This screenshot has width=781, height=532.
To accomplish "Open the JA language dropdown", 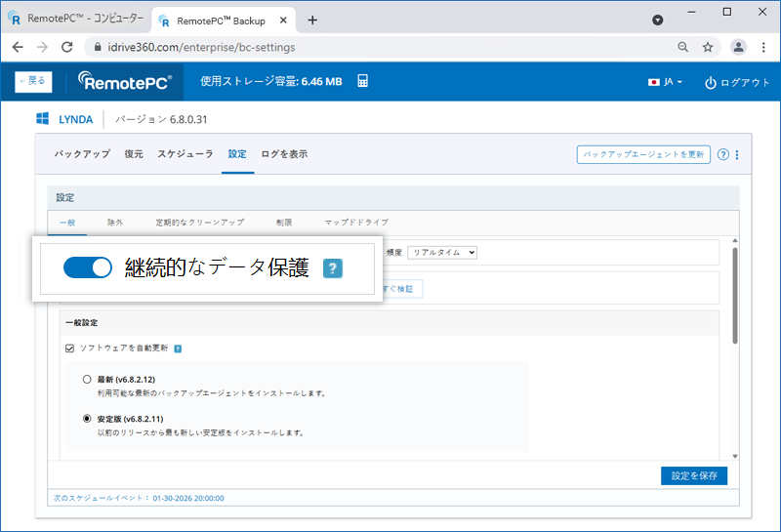I will 665,82.
